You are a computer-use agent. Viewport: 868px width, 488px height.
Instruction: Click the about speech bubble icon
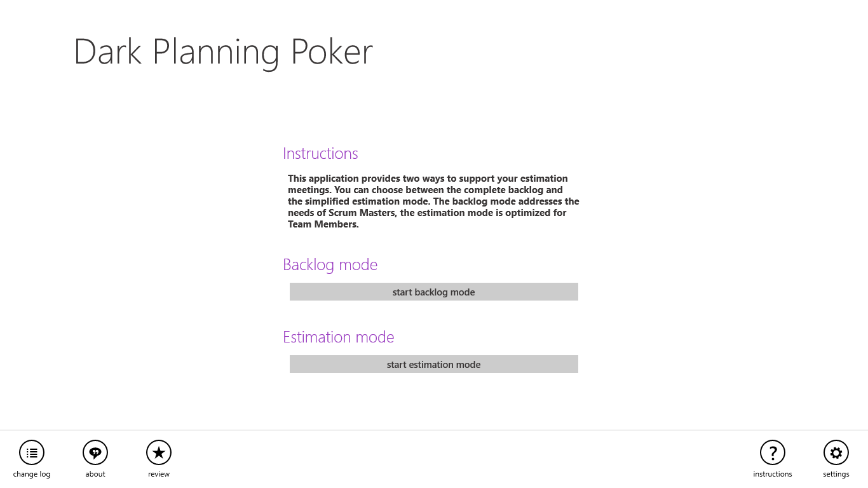coord(95,452)
